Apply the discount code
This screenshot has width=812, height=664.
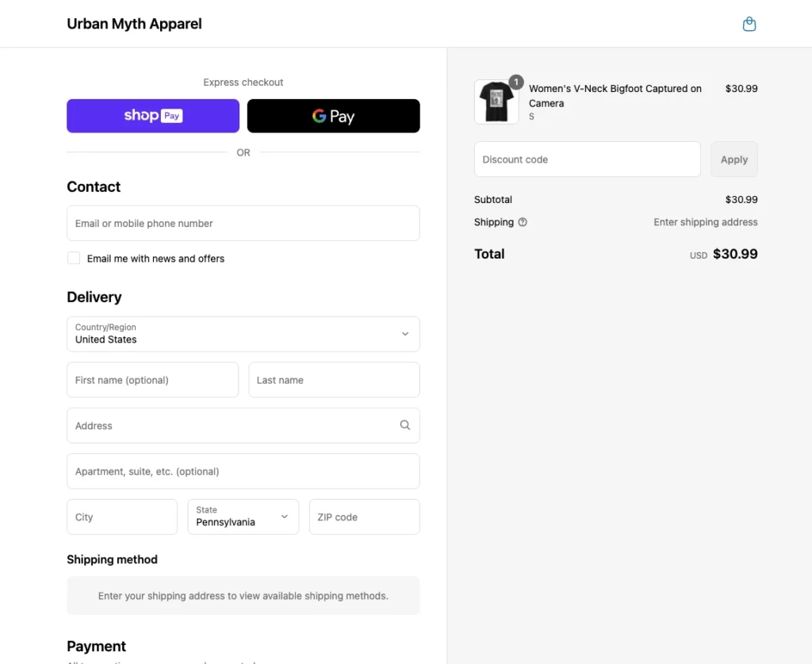pos(733,159)
